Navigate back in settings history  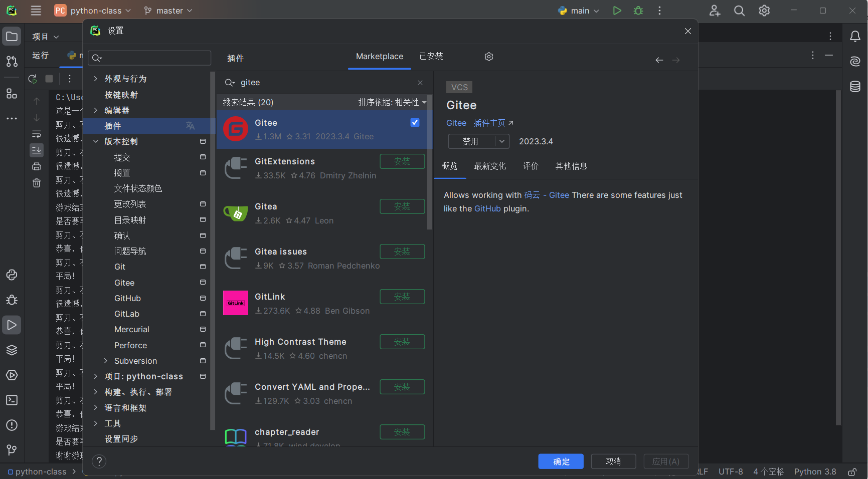(659, 60)
